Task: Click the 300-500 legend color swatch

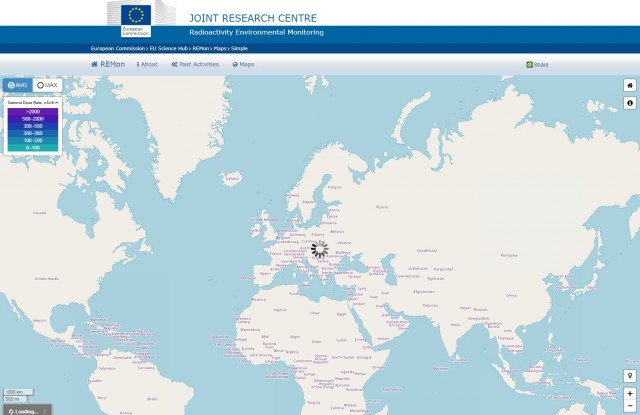Action: 33,126
